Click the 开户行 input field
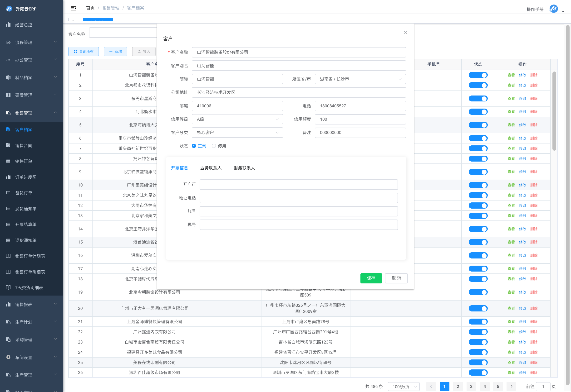Image resolution: width=571 pixels, height=392 pixels. coord(299,184)
